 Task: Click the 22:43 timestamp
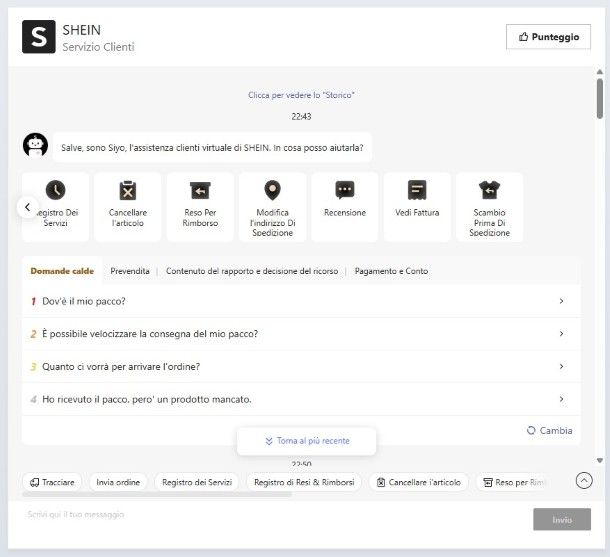(301, 116)
